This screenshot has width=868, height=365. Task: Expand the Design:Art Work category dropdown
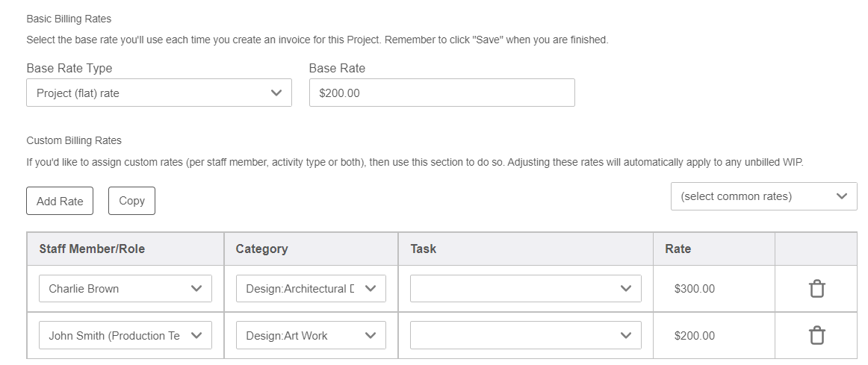pos(311,336)
